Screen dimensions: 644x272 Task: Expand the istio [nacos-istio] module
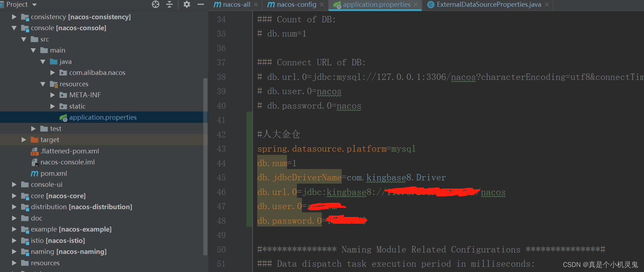click(14, 240)
